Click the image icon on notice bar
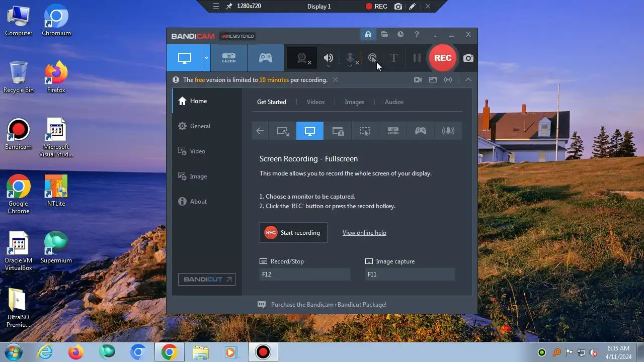 (433, 80)
